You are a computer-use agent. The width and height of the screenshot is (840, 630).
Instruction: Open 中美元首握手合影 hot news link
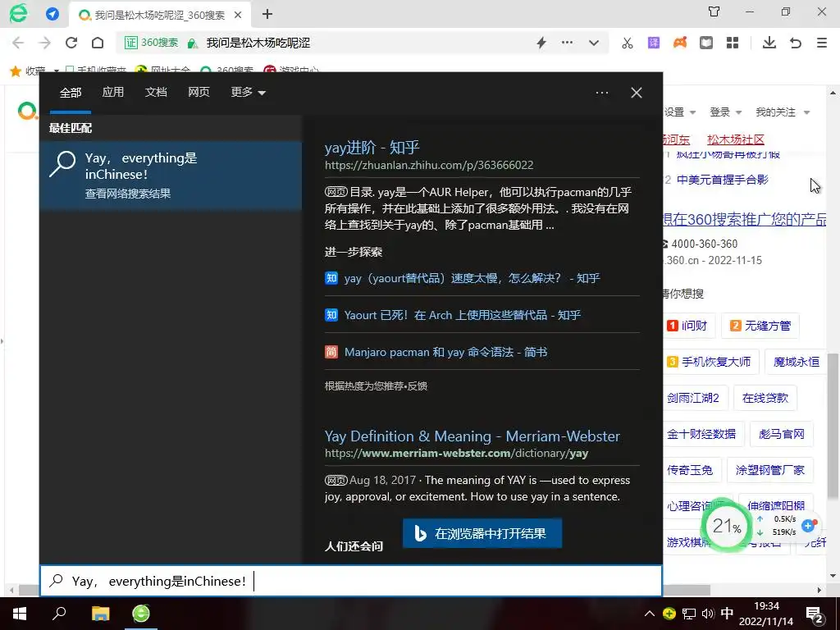(722, 180)
